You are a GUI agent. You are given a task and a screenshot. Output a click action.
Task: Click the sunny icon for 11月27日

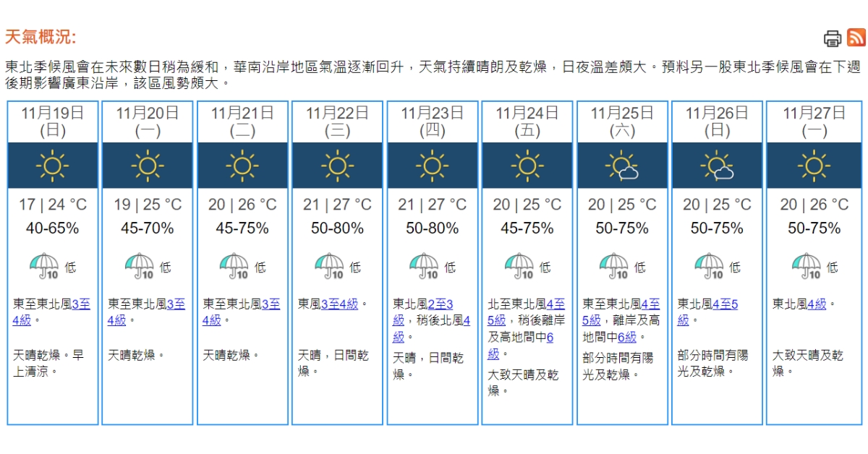pos(813,166)
